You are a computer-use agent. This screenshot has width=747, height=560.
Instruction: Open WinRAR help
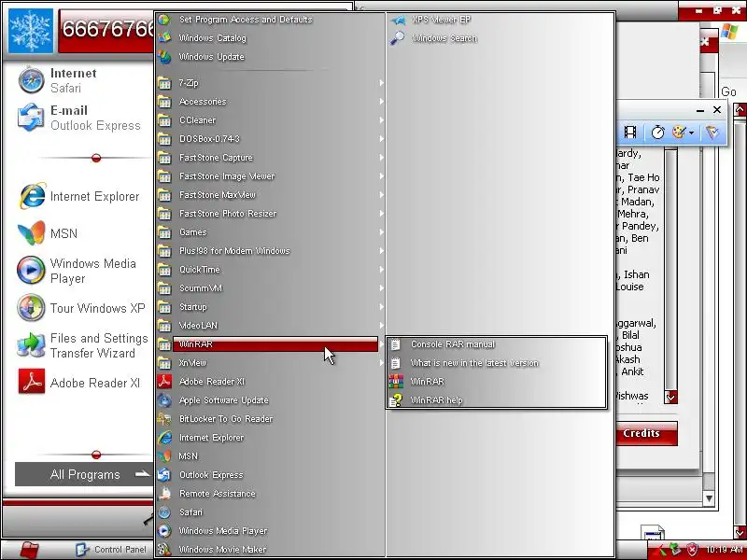point(497,400)
